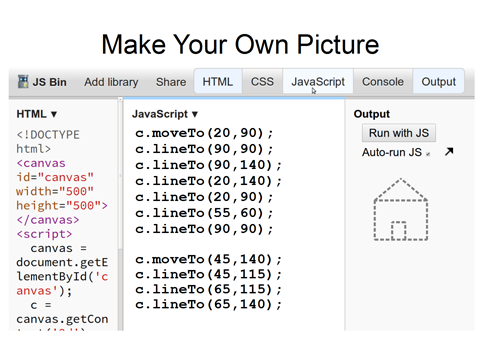Click the <canvas tag in HTML editor
The width and height of the screenshot is (480, 360).
(x=41, y=163)
